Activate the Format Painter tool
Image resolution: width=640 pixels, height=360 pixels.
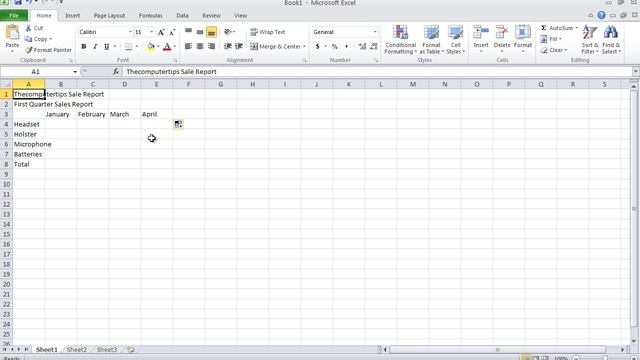coord(48,50)
